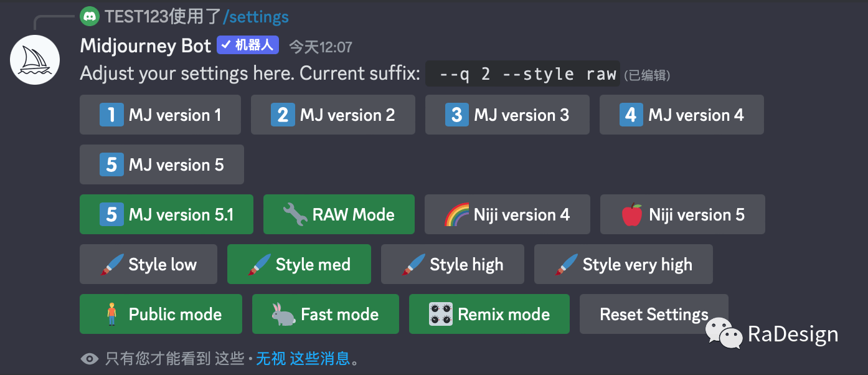This screenshot has width=868, height=375.
Task: Choose Style very high
Action: pos(623,264)
